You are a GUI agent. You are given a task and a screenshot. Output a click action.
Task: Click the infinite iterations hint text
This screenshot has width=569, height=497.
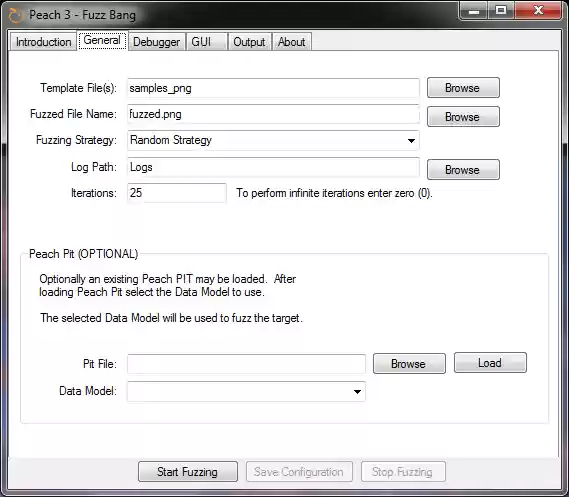(334, 193)
